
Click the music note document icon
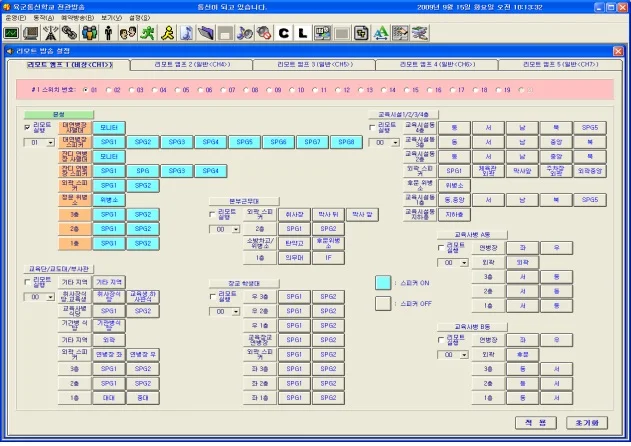pos(186,33)
